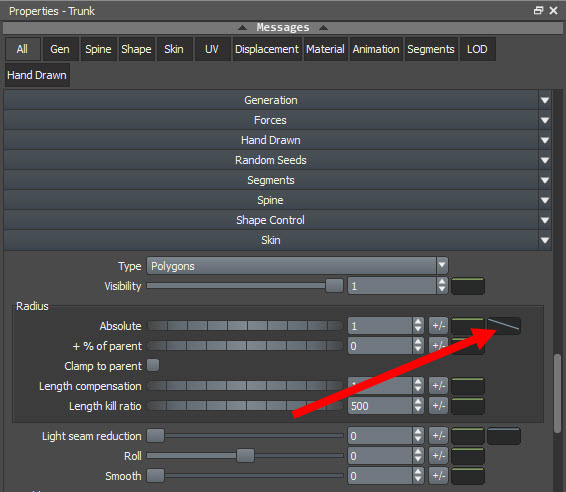566x492 pixels.
Task: Close the Properties - Trunk panel
Action: pyautogui.click(x=553, y=10)
